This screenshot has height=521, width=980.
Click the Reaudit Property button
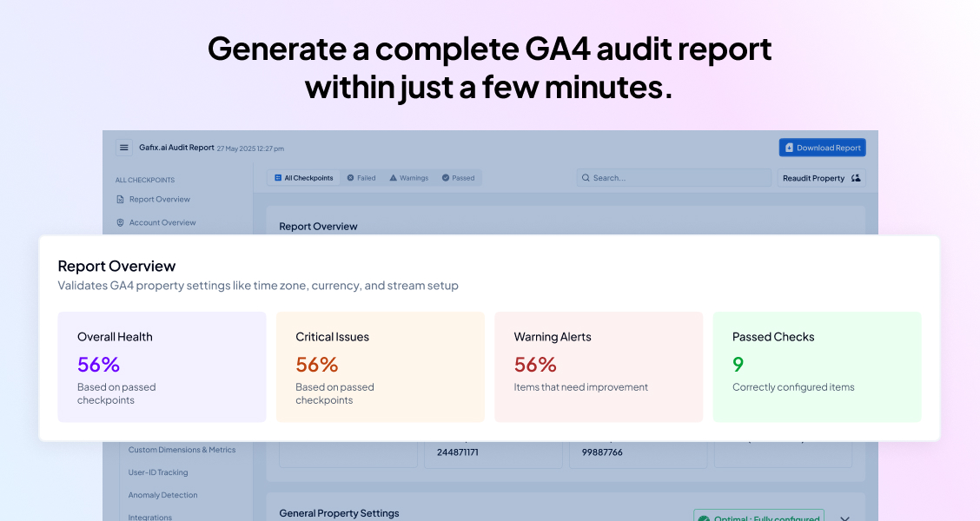click(x=821, y=178)
